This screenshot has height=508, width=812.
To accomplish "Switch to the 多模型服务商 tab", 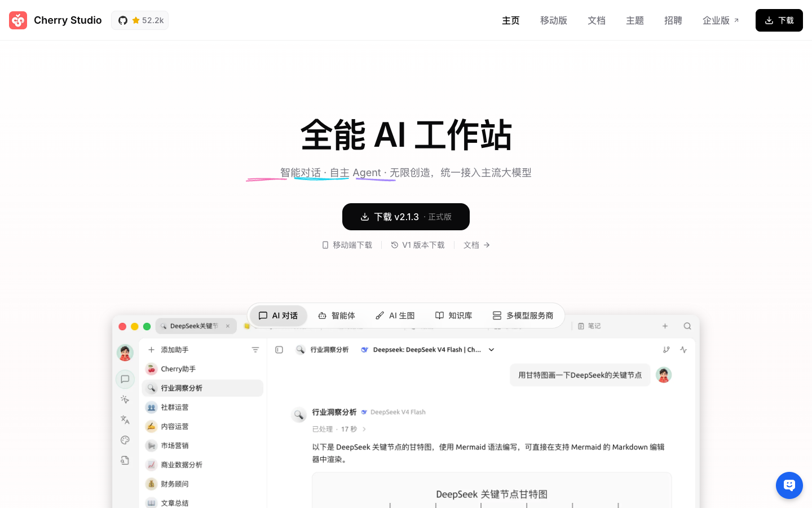I will (523, 316).
